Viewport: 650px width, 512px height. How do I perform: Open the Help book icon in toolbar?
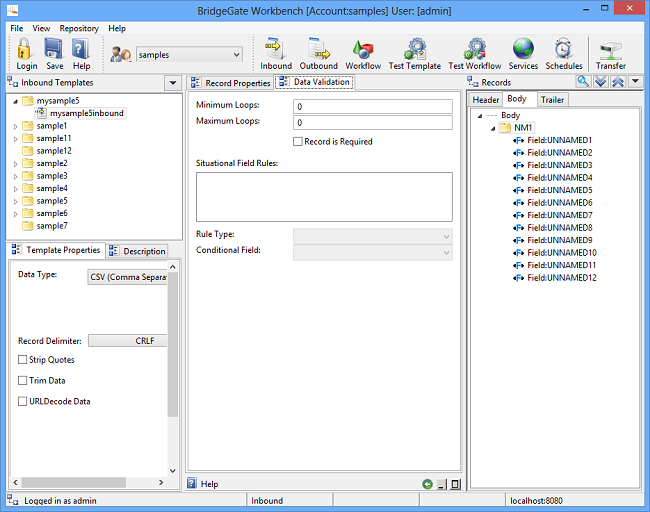81,49
